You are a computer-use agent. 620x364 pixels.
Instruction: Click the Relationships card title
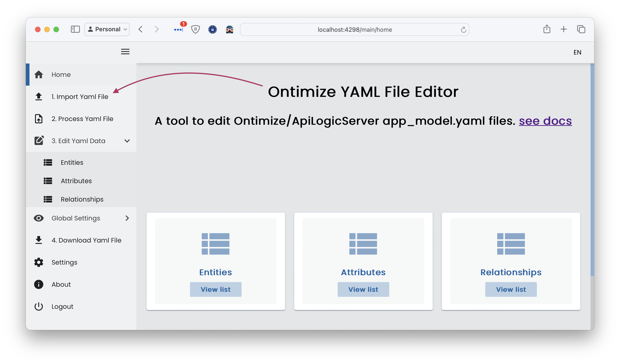(511, 272)
